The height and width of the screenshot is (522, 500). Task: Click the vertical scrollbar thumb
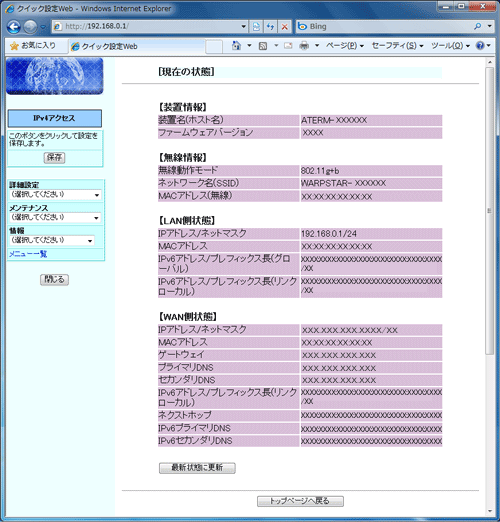[x=489, y=211]
